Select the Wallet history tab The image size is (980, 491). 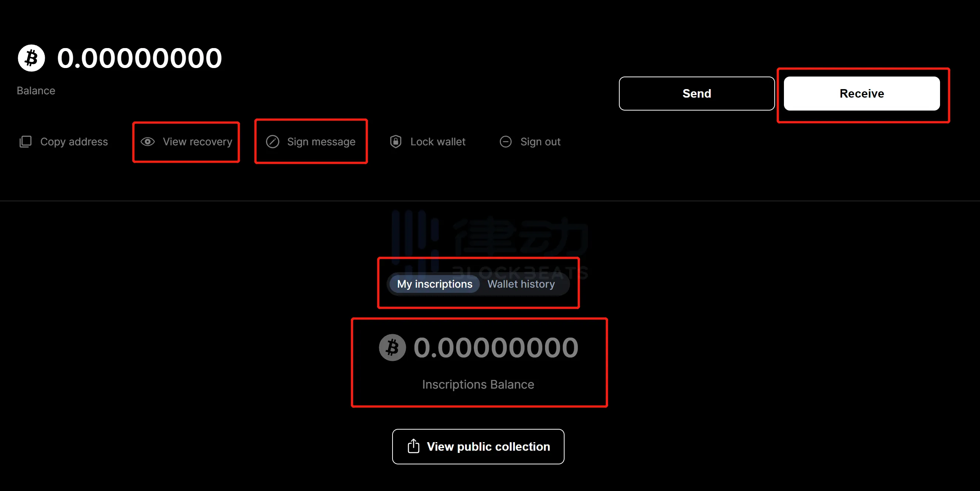click(x=522, y=284)
